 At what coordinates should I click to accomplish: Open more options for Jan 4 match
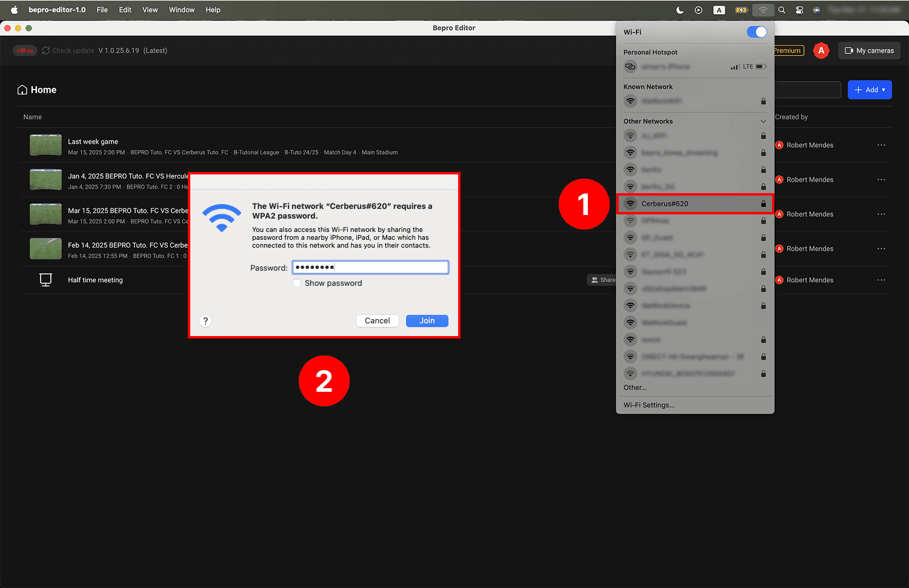click(881, 180)
